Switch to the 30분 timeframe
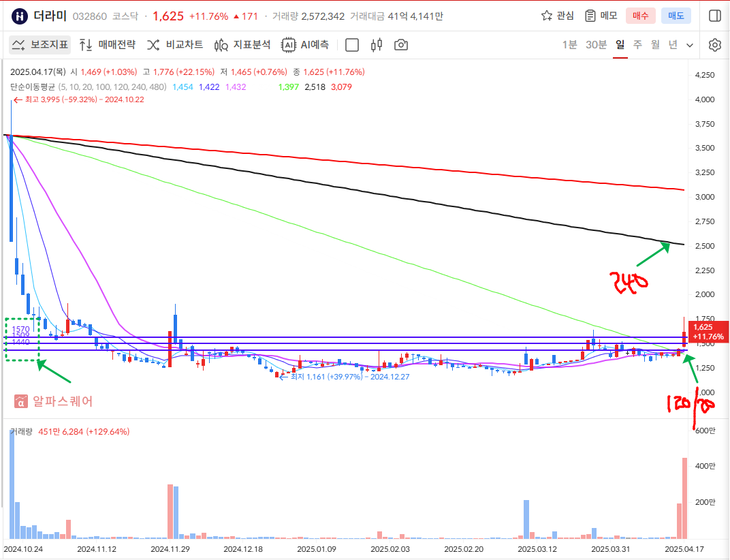The height and width of the screenshot is (560, 730). pos(596,45)
